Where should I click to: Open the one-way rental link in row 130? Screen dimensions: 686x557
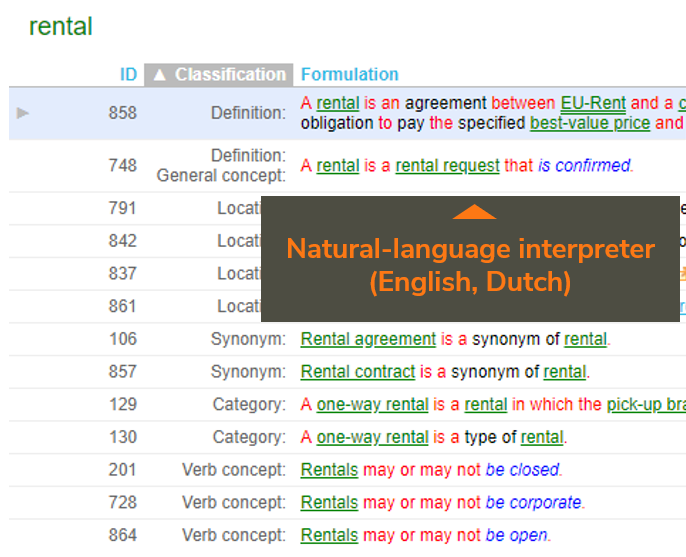pos(372,437)
